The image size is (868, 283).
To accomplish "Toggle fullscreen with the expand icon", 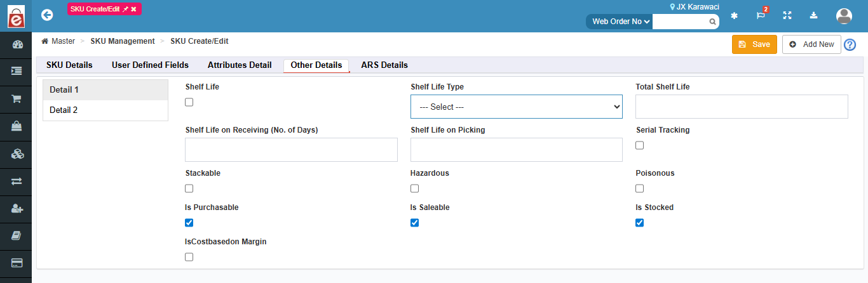I will pos(787,16).
